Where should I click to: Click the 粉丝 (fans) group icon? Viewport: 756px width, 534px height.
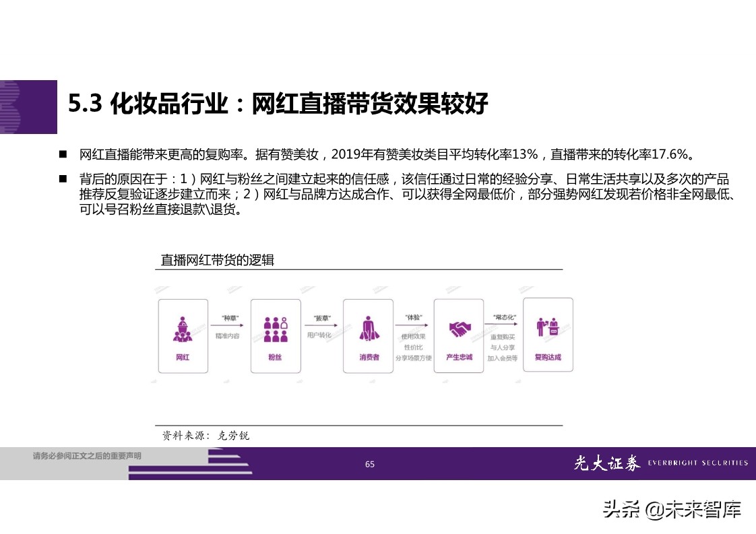point(275,330)
